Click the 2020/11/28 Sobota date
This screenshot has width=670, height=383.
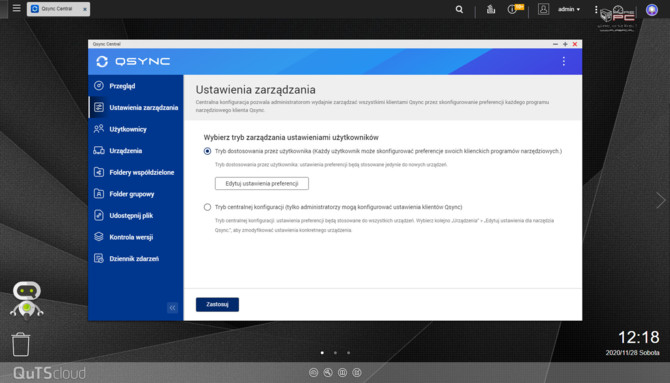tap(632, 353)
